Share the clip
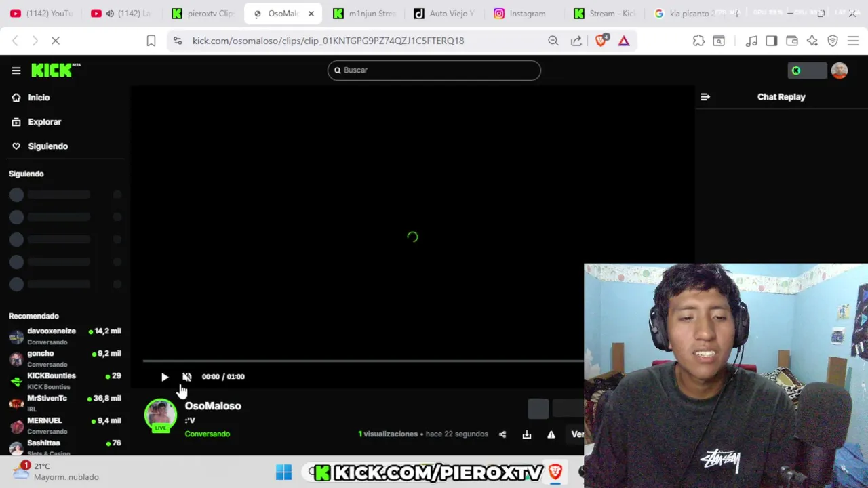 (502, 434)
